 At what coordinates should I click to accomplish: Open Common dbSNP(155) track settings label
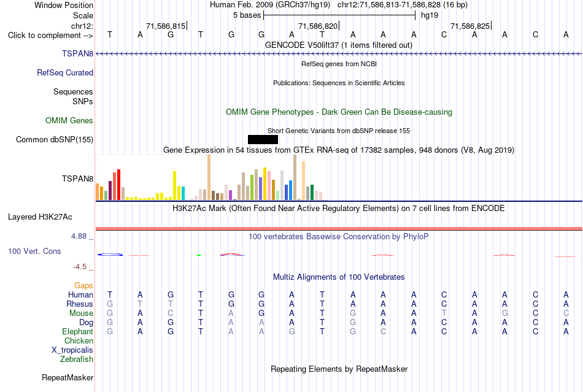point(55,140)
